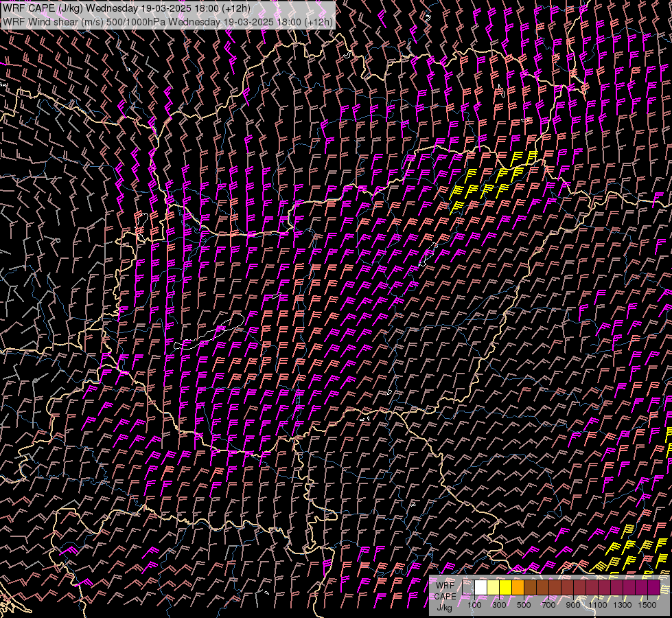Image resolution: width=672 pixels, height=618 pixels.
Task: Click the 300 legend value
Action: click(x=499, y=605)
